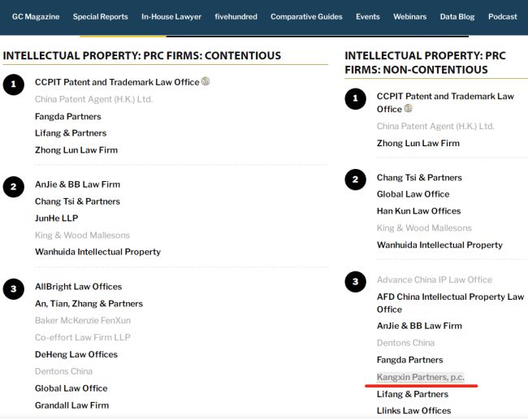
Task: Go to In-House Lawyer section
Action: click(171, 16)
